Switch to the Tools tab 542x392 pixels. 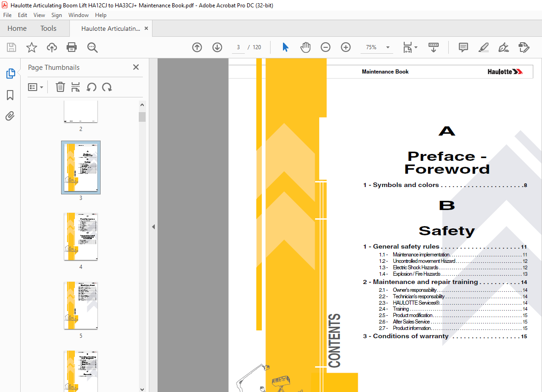(48, 28)
